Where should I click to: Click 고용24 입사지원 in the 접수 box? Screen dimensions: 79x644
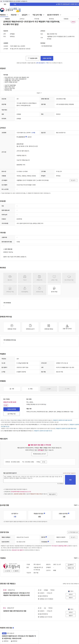pyautogui.click(x=11, y=409)
